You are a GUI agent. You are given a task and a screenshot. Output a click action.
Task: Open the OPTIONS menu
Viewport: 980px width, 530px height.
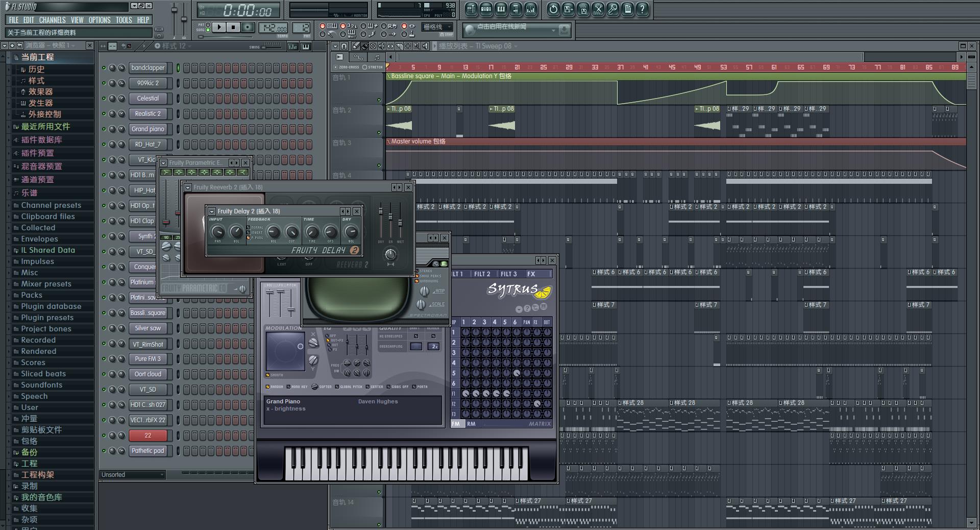[x=100, y=20]
